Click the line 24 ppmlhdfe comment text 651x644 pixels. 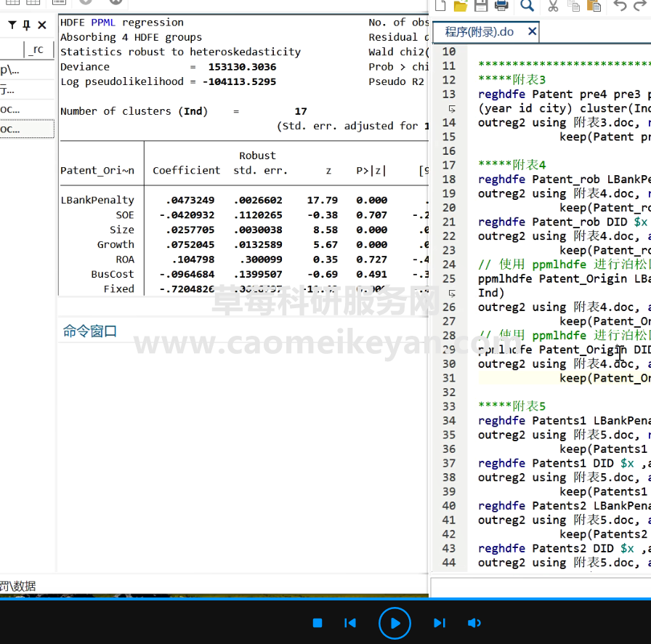pos(565,265)
